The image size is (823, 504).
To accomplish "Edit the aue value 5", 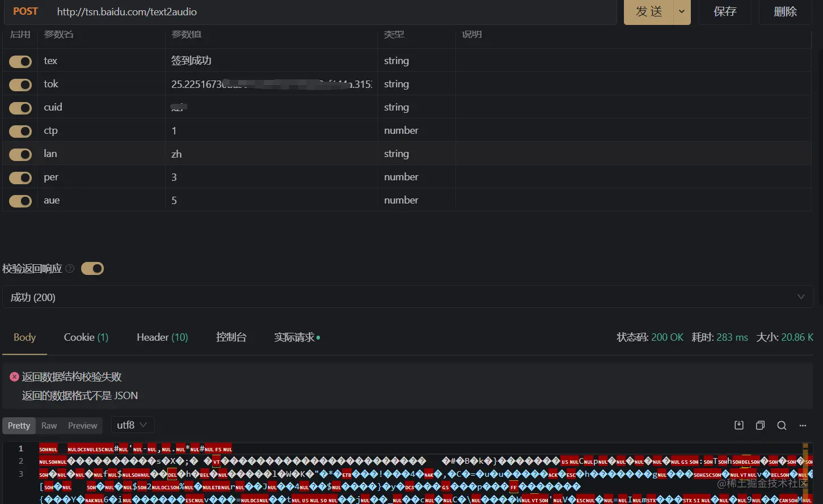I will point(272,200).
